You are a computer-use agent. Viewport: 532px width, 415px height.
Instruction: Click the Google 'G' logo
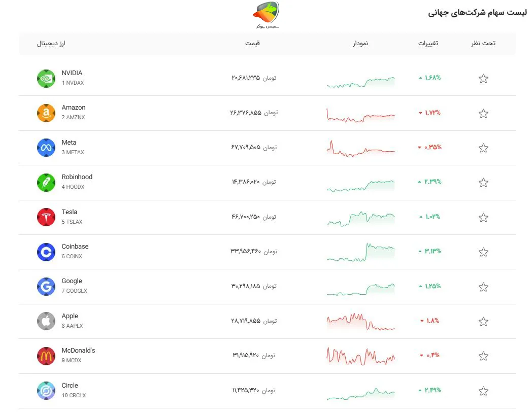click(x=46, y=286)
